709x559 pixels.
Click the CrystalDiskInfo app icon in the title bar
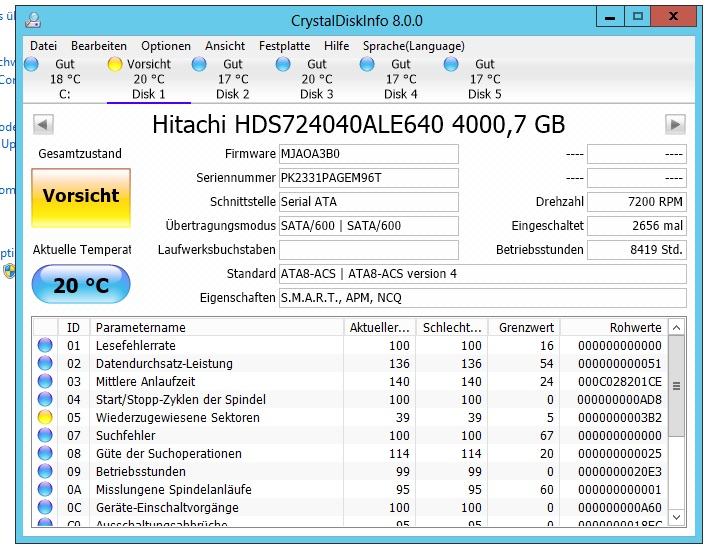coord(33,20)
